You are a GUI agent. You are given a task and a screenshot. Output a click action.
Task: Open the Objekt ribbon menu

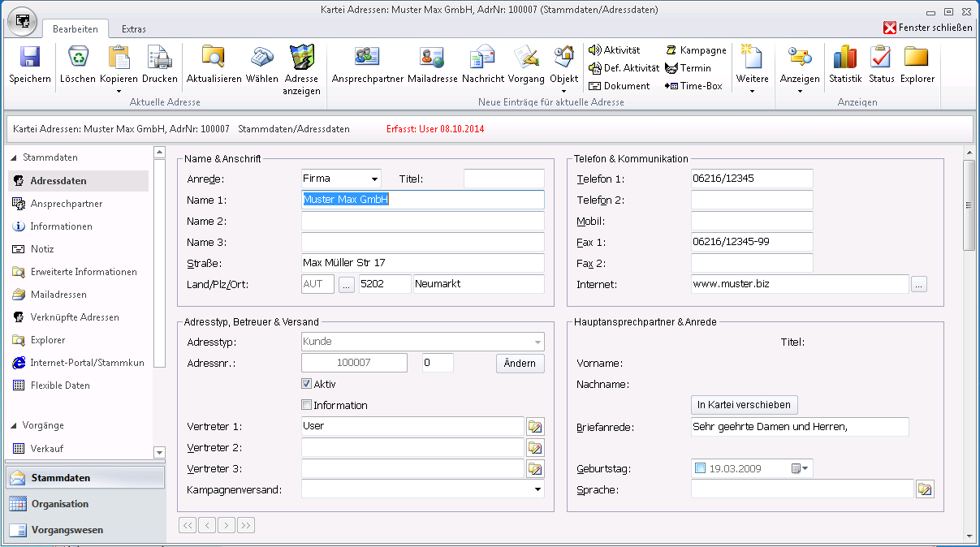point(563,69)
